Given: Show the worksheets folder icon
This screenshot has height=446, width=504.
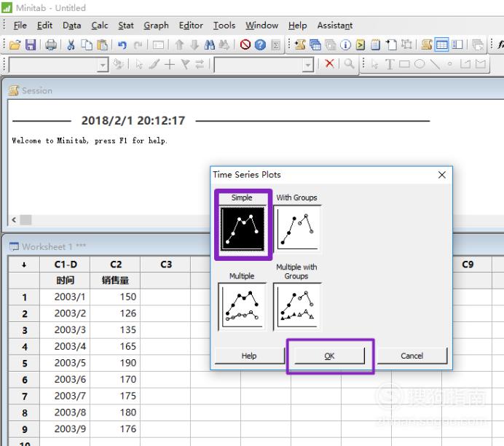Looking at the screenshot, I should click(315, 44).
